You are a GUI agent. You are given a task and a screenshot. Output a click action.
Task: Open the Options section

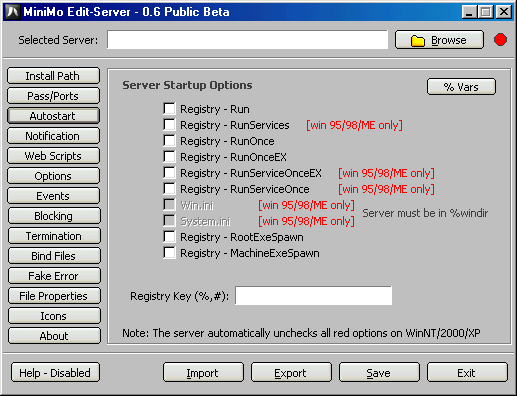(53, 176)
